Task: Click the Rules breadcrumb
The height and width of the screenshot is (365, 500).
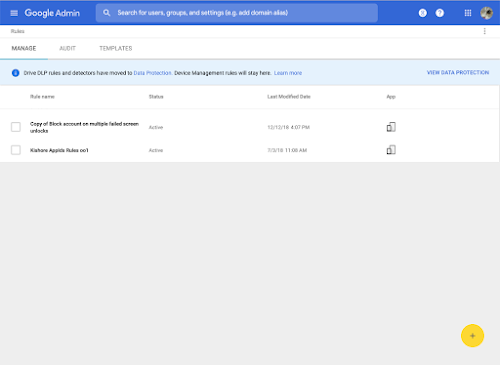Action: click(x=17, y=31)
